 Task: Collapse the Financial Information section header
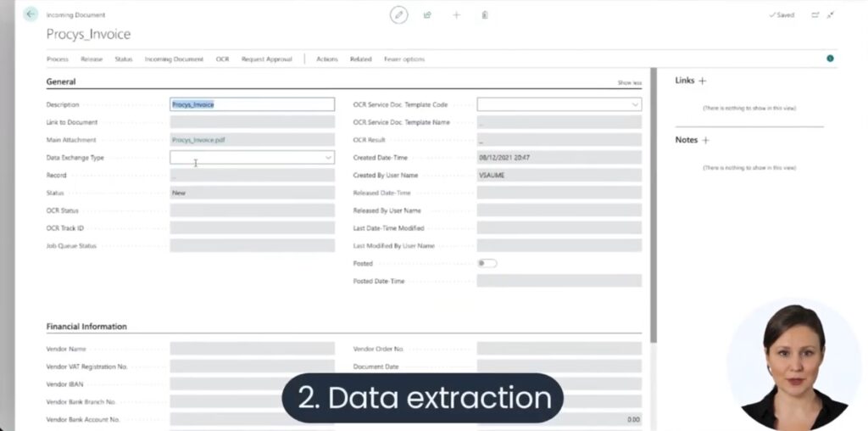(86, 327)
